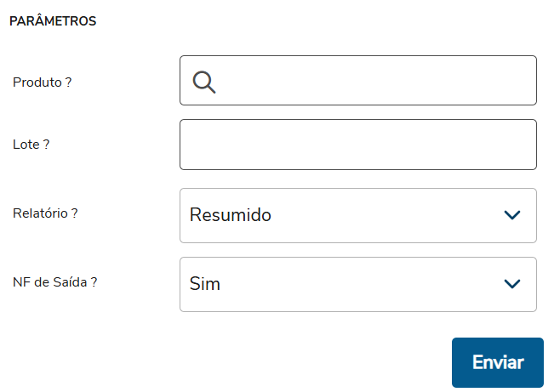
Task: Click the PARÂMETROS section heading
Action: 53,21
